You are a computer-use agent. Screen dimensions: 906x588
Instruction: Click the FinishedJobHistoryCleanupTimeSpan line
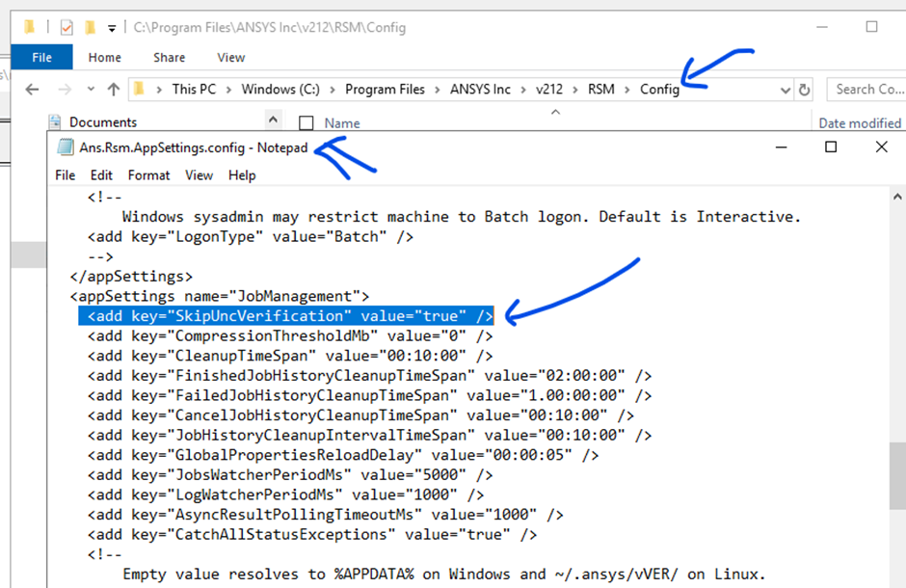[370, 375]
